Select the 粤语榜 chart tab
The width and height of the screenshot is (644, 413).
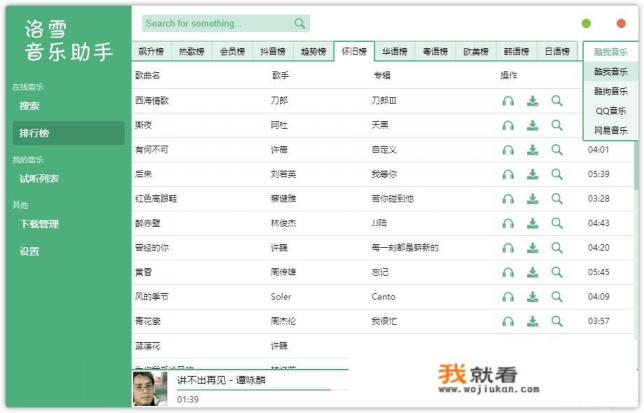pos(435,51)
